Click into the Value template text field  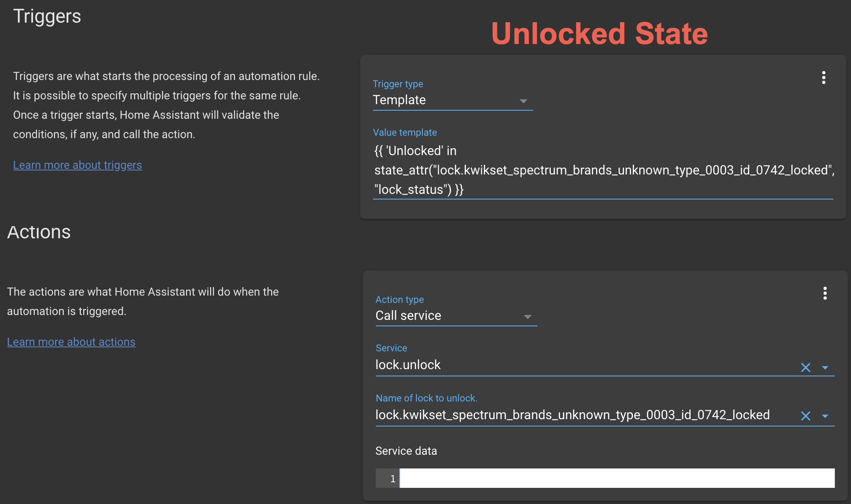[x=602, y=170]
